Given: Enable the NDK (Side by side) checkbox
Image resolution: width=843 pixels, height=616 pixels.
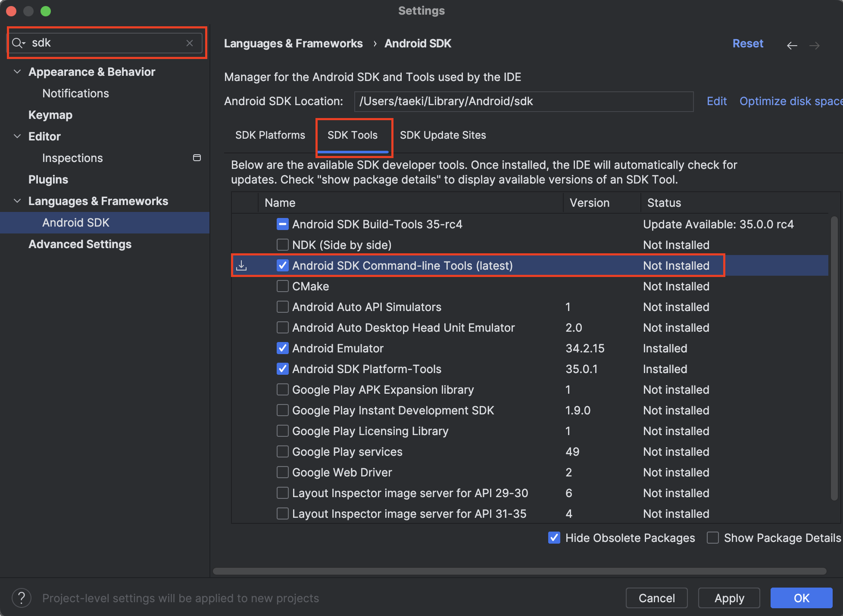Looking at the screenshot, I should [282, 245].
